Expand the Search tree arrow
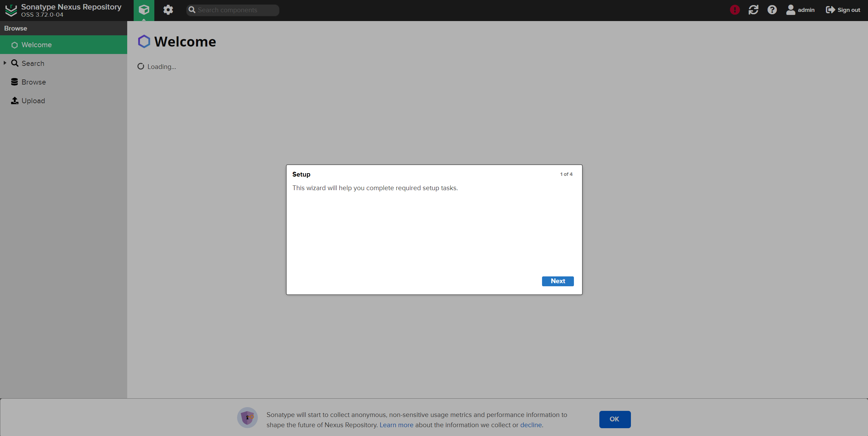868x436 pixels. (5, 63)
